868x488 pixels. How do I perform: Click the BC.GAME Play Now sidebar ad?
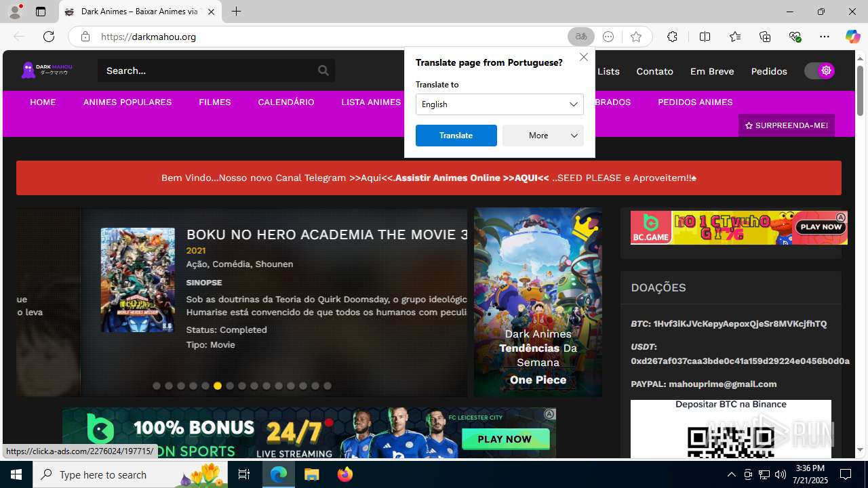click(x=739, y=228)
